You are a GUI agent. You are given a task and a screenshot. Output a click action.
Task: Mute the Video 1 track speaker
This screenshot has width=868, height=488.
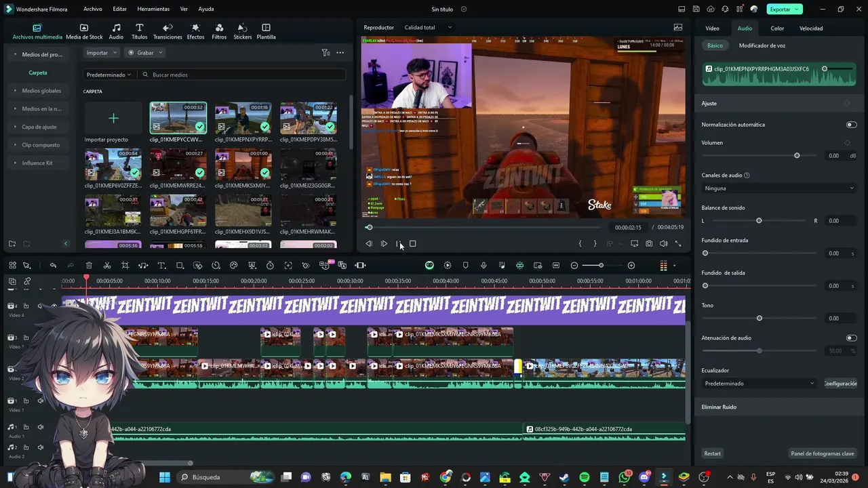(41, 401)
